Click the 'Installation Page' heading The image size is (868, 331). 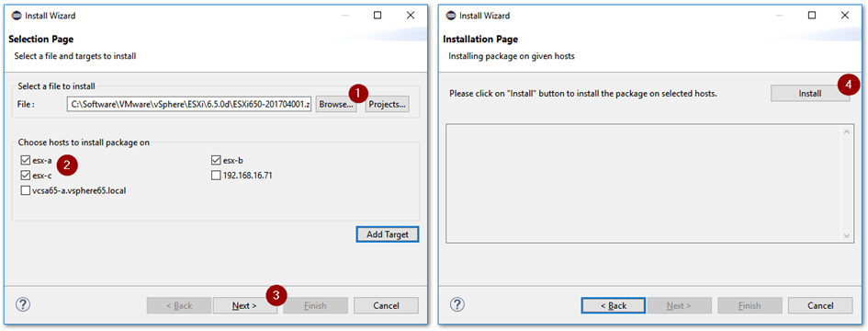point(480,39)
